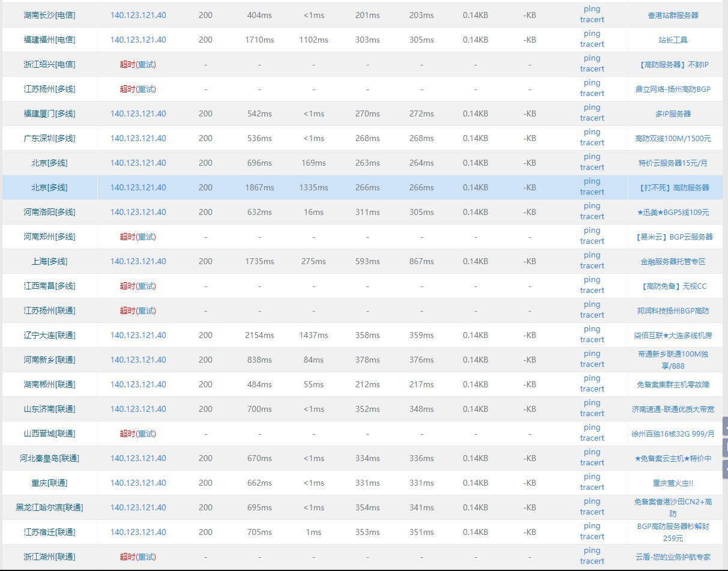Click ping for 湖南长沙[电信]
The image size is (728, 571).
pyautogui.click(x=592, y=10)
